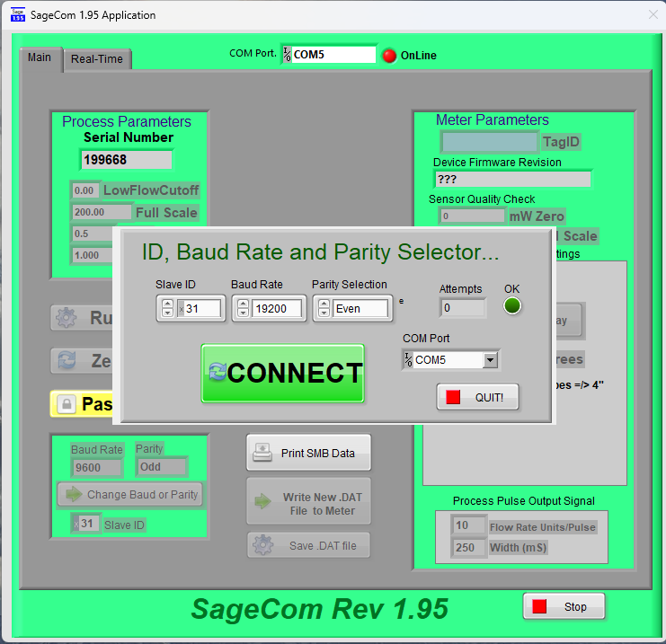
Task: Open the Parity Selection Even list
Action: click(360, 309)
